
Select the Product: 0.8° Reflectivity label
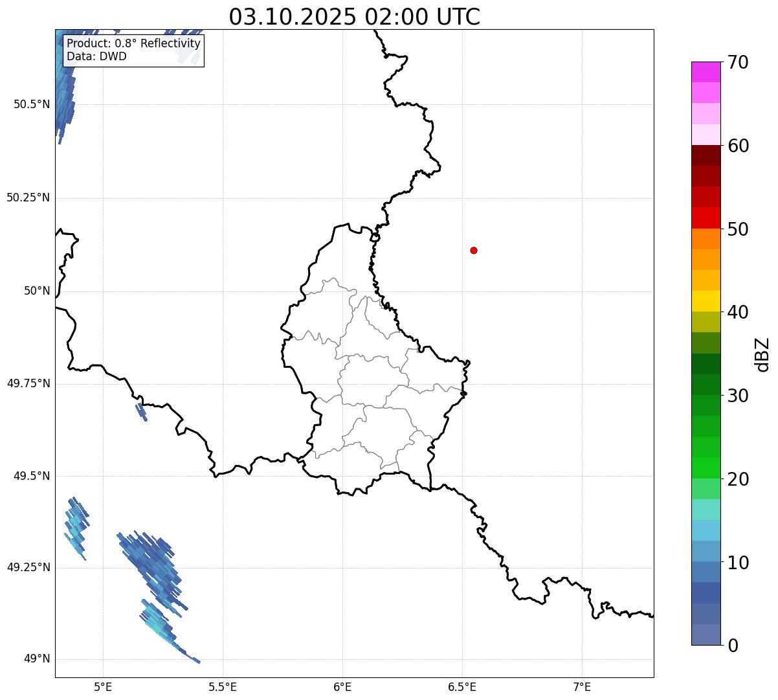click(x=134, y=43)
